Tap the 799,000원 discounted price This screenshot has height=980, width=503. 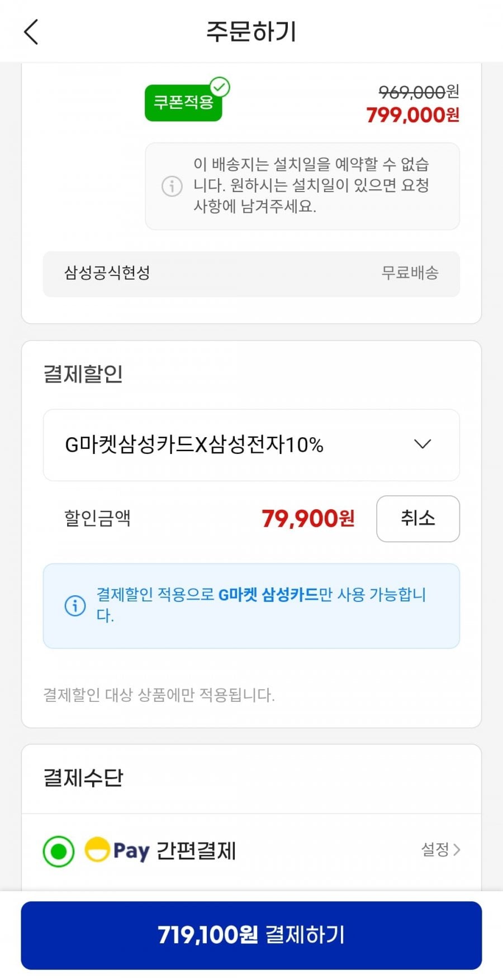pyautogui.click(x=412, y=115)
